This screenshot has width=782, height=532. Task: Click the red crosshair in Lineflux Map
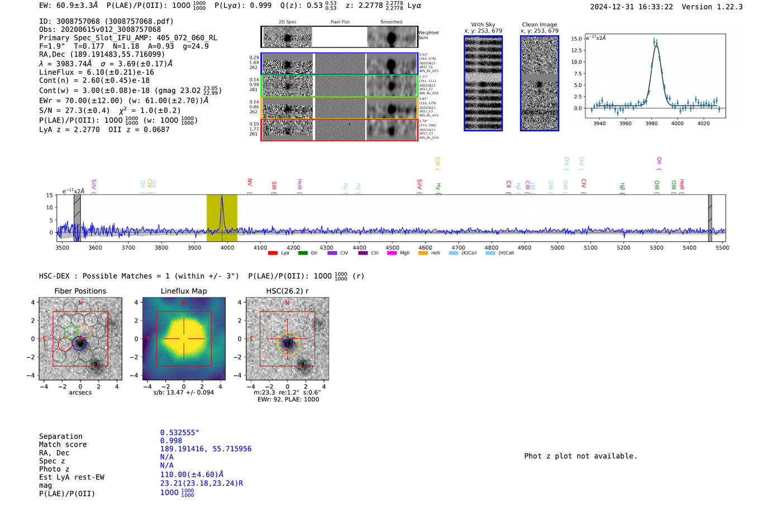click(184, 339)
